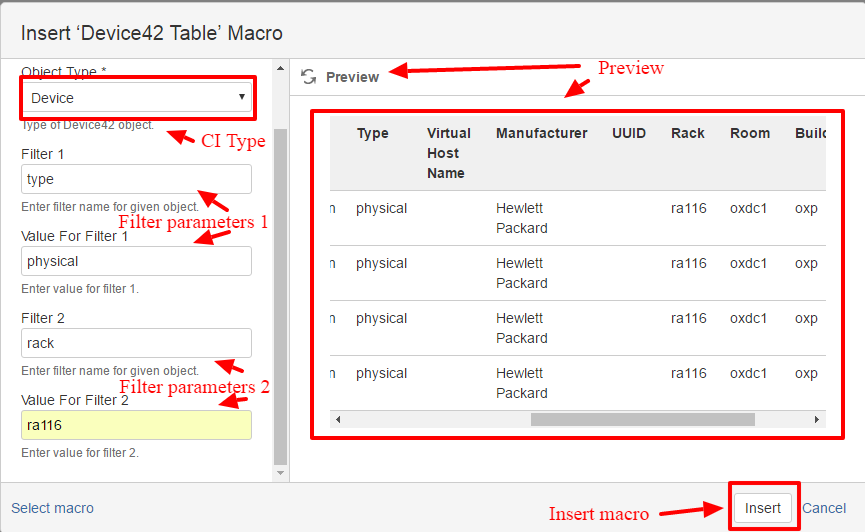Click right arrow of table horizontal scrollbar
The image size is (865, 532).
[x=818, y=419]
